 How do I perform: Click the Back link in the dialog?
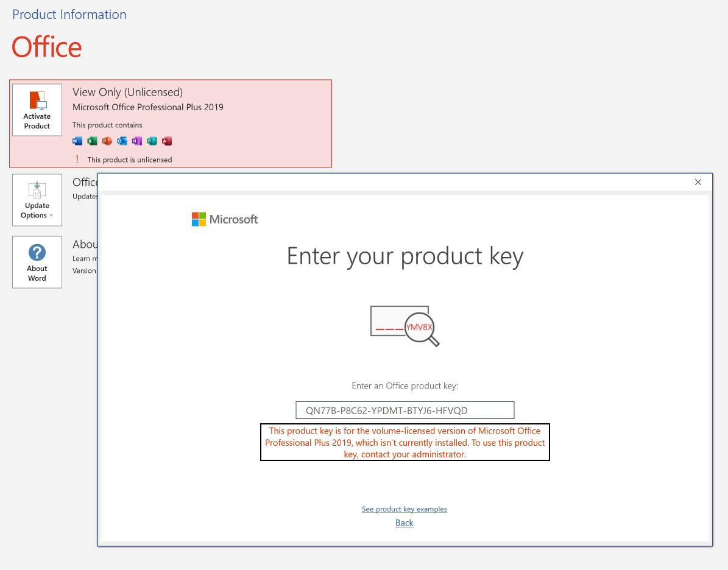[405, 523]
